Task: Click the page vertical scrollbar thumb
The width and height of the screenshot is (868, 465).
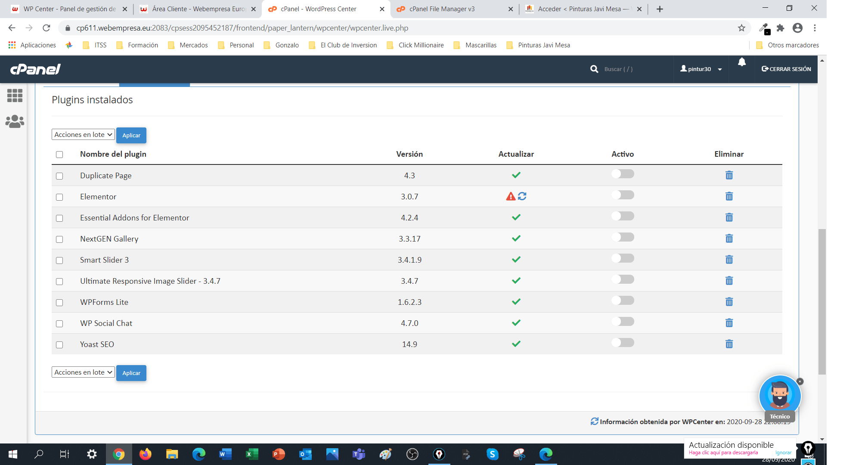Action: coord(822,301)
